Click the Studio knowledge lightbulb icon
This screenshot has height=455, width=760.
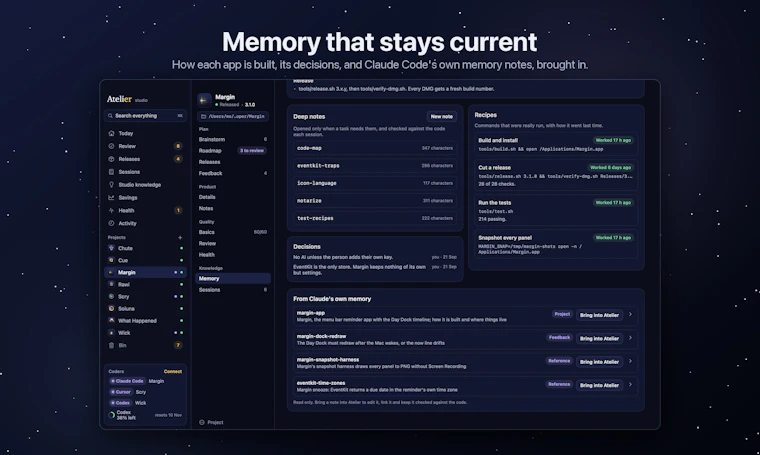[111, 185]
